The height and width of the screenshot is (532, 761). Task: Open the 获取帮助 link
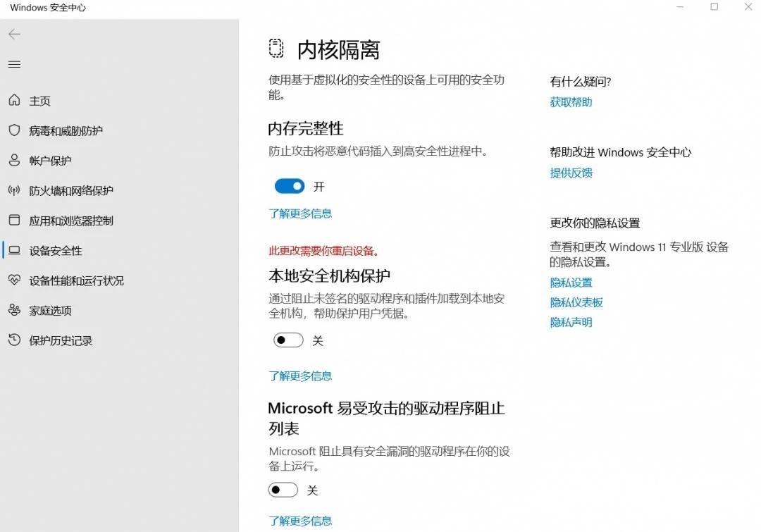tap(571, 102)
